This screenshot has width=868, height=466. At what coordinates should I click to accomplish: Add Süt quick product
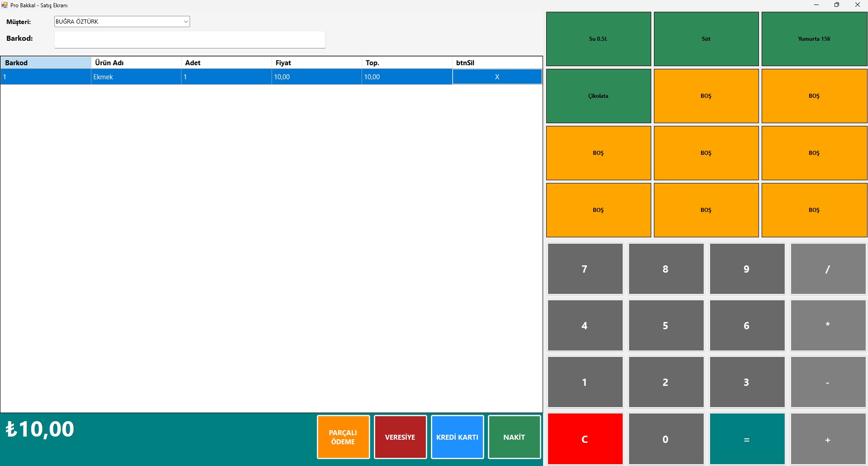point(706,39)
